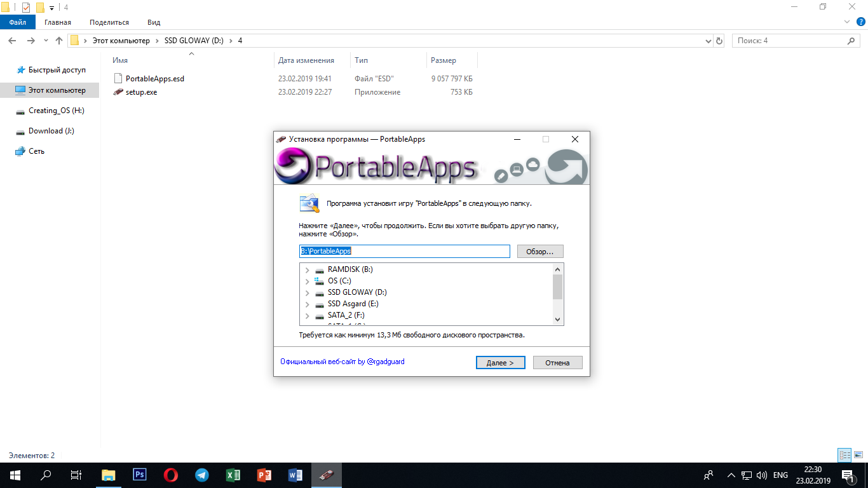This screenshot has width=868, height=488.
Task: Click the Отмена button
Action: point(557,363)
